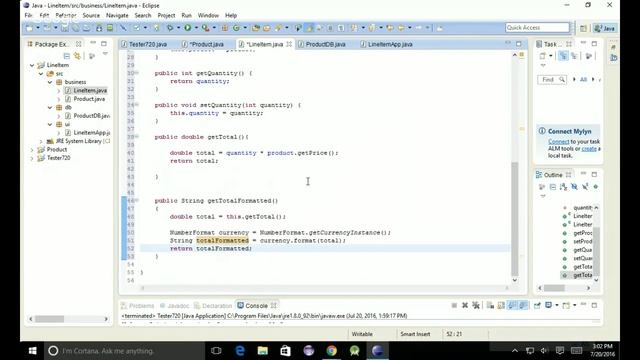
Task: Switch to the Declaration tab
Action: tap(216, 306)
